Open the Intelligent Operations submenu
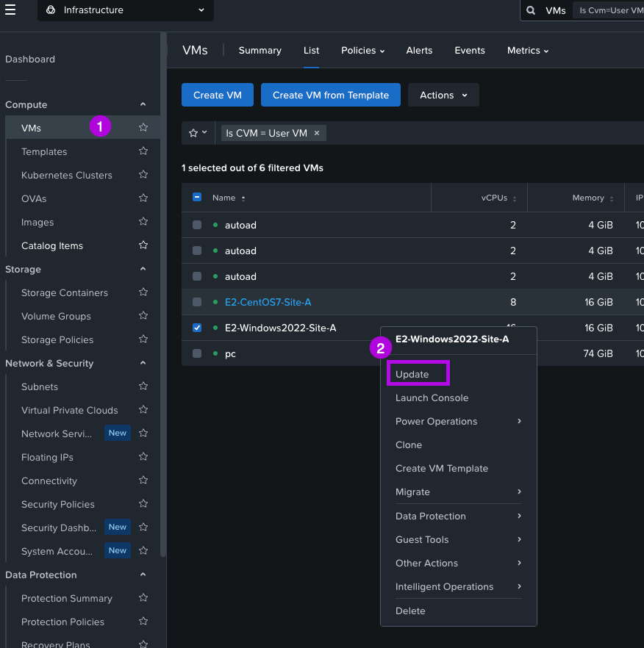Screen dimensions: 644x648 click(x=458, y=586)
